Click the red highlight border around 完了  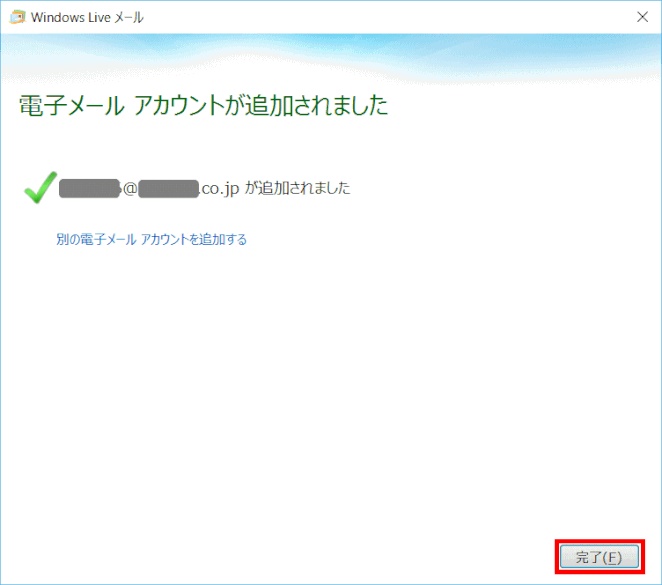pyautogui.click(x=600, y=541)
